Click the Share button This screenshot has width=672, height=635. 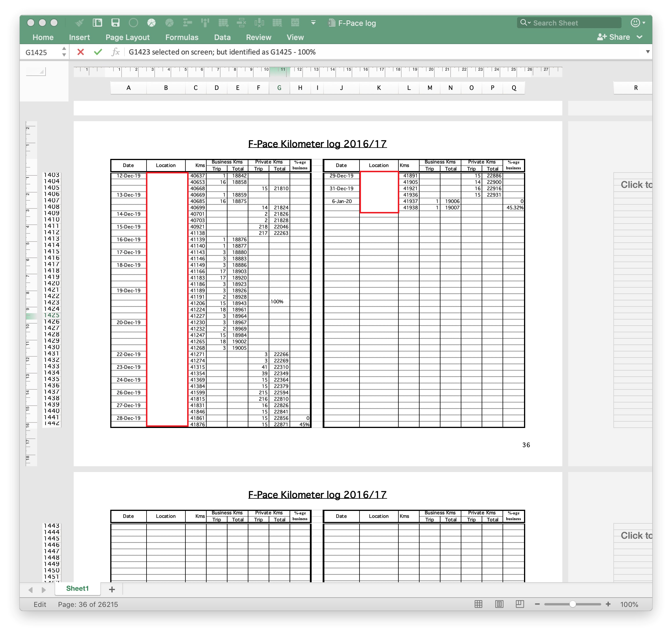point(613,37)
